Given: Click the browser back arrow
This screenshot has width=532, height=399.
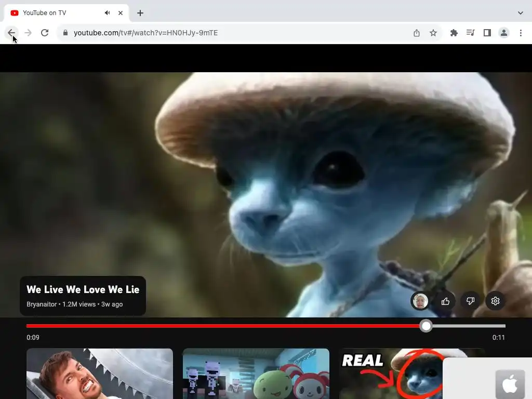Looking at the screenshot, I should click(x=11, y=33).
